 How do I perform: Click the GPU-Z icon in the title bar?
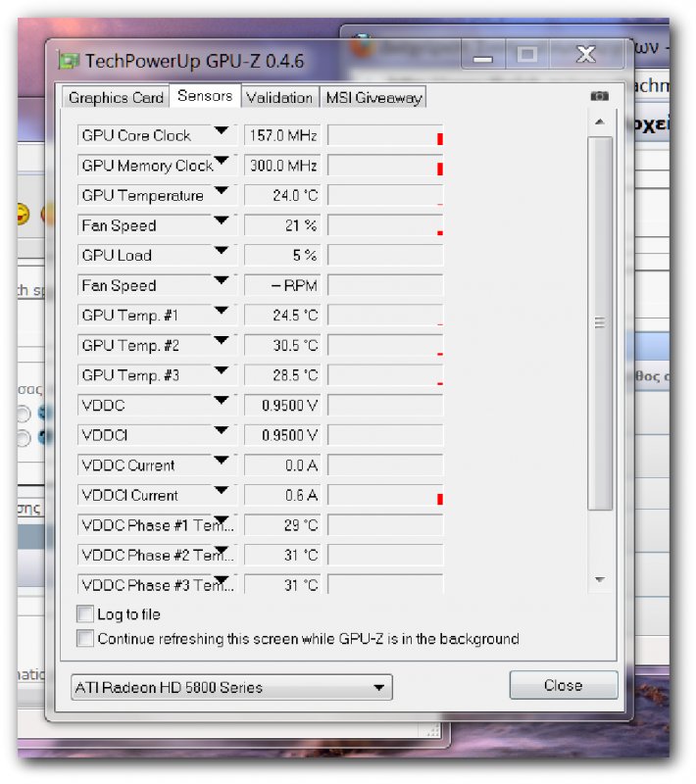(69, 61)
